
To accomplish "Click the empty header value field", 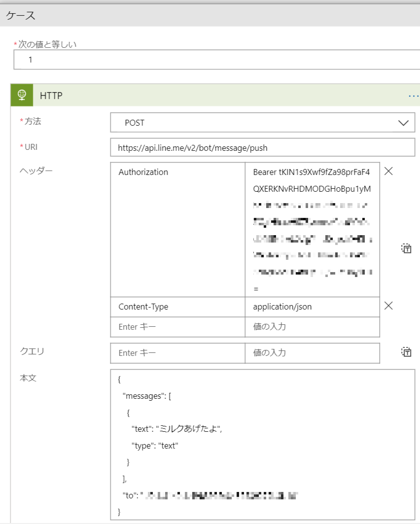I will point(312,326).
